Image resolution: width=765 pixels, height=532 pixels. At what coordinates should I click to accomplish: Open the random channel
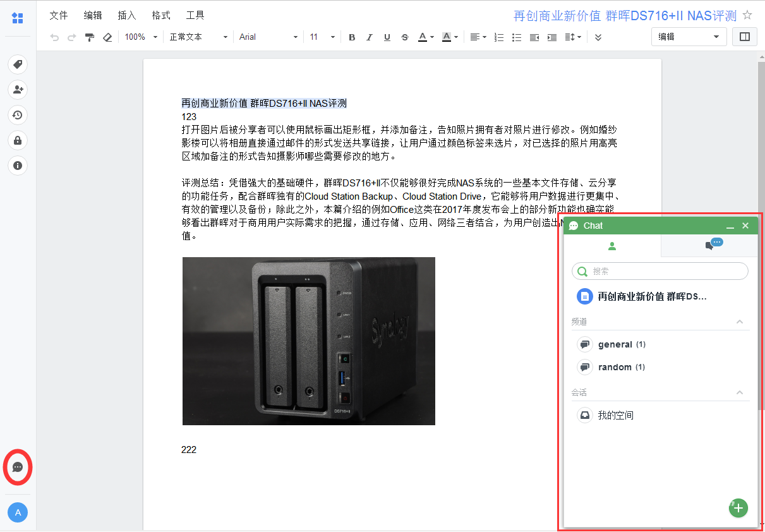(x=660, y=367)
